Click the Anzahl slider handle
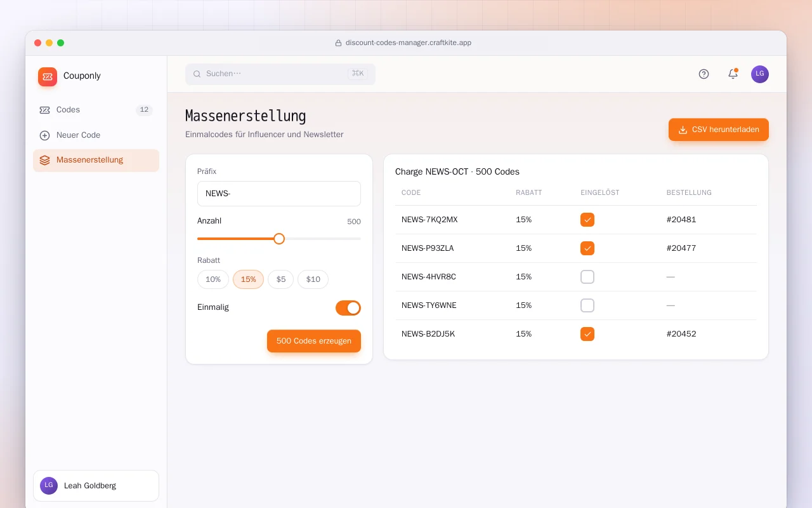The height and width of the screenshot is (508, 812). coord(279,239)
